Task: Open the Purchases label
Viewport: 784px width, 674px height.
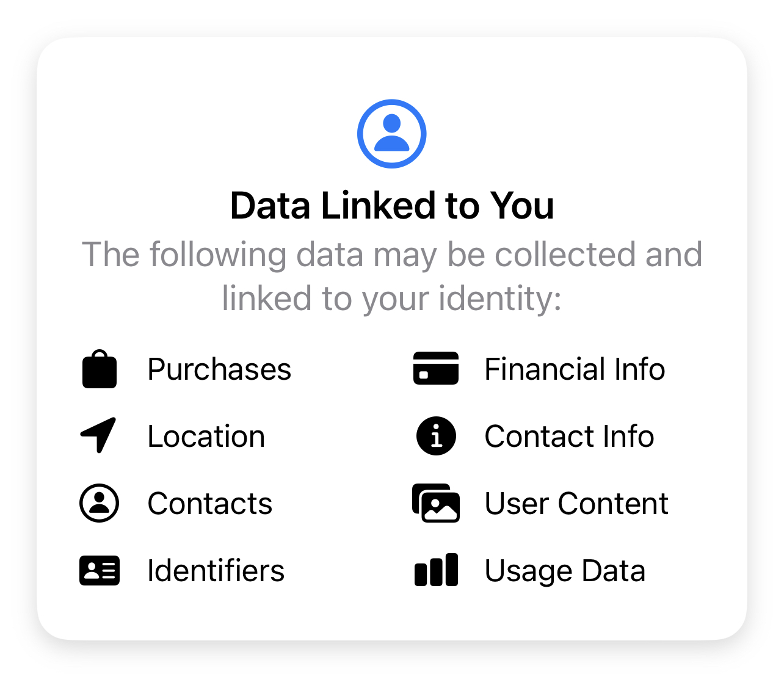Action: (x=219, y=370)
